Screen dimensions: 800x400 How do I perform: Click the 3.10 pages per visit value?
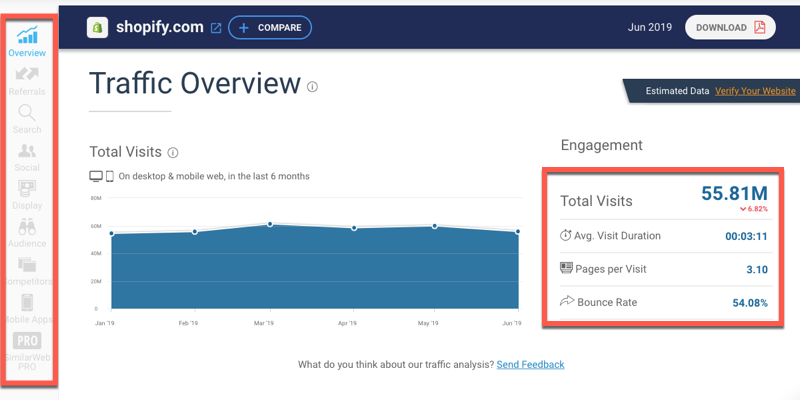click(757, 269)
